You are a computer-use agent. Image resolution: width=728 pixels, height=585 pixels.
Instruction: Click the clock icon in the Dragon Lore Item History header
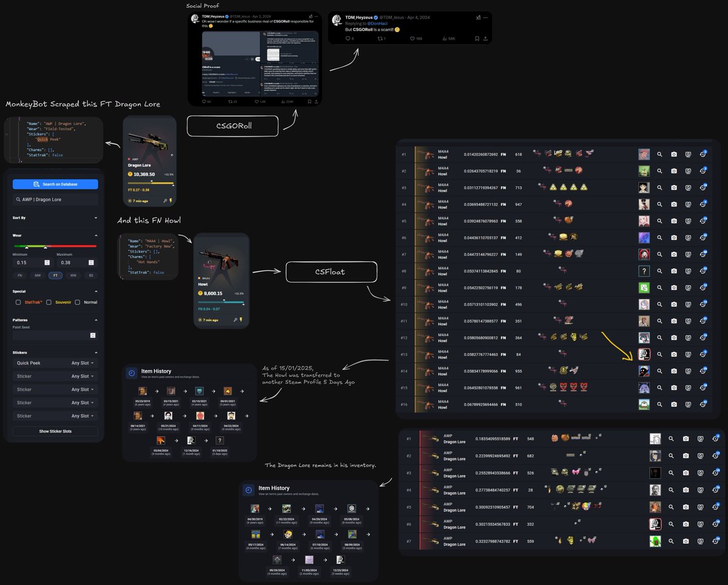tap(248, 490)
